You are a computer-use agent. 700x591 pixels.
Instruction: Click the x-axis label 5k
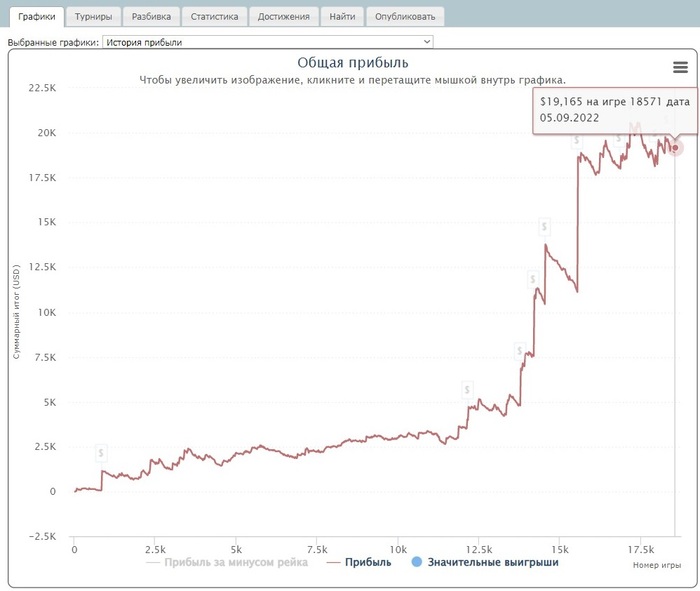[236, 549]
